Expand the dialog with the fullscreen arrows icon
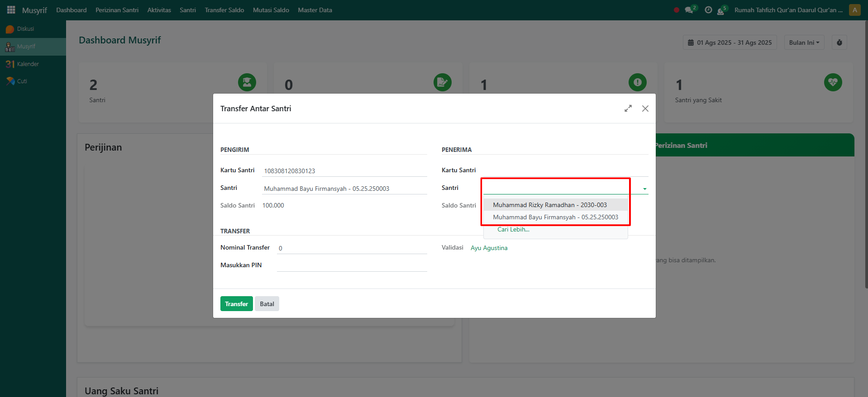This screenshot has height=397, width=868. pos(628,109)
